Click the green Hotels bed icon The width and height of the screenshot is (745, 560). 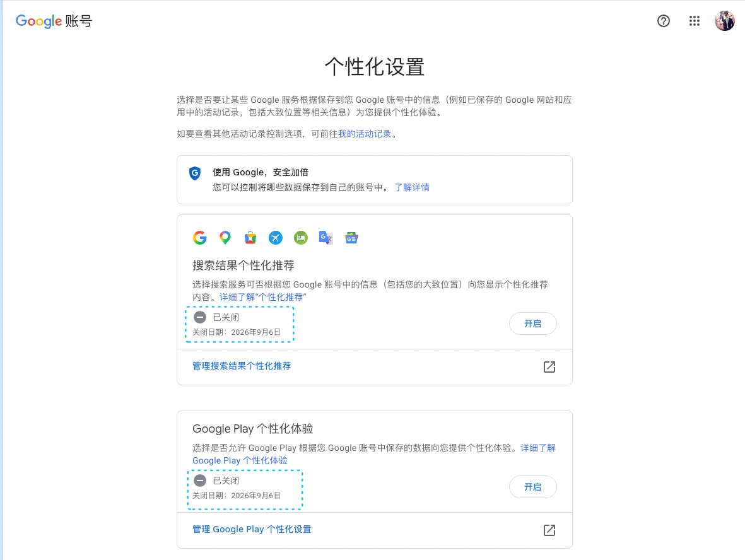point(301,238)
